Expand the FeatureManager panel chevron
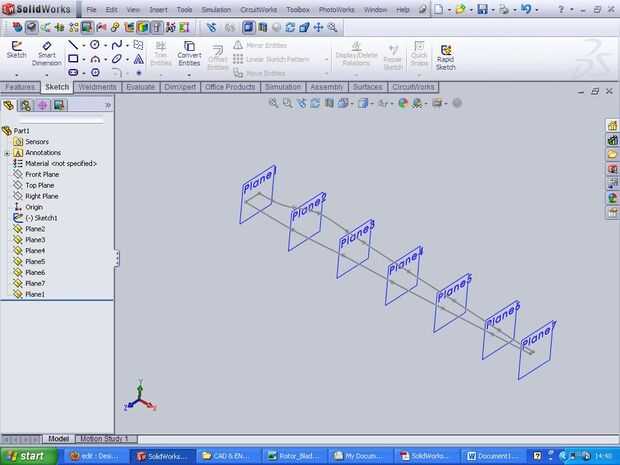This screenshot has height=465, width=620. point(108,105)
